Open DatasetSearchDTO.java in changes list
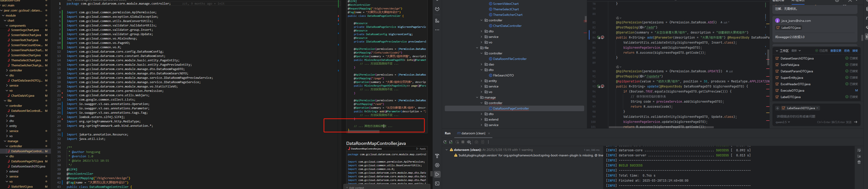868x189 pixels. [x=797, y=58]
